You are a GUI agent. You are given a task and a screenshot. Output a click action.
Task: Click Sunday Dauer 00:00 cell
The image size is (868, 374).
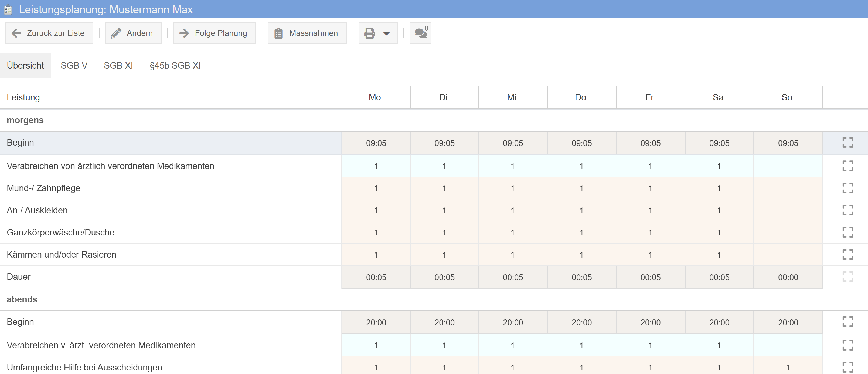(x=788, y=277)
